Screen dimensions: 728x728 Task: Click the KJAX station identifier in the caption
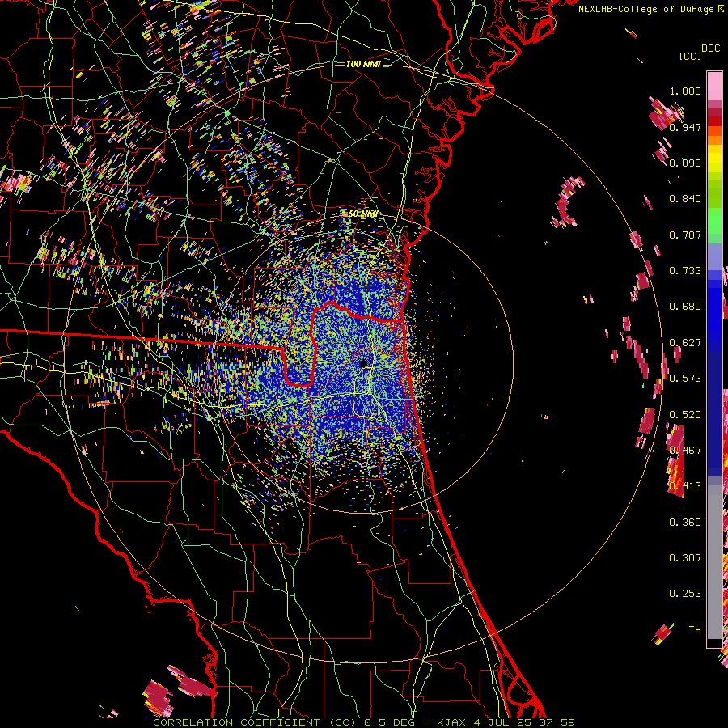click(x=452, y=722)
